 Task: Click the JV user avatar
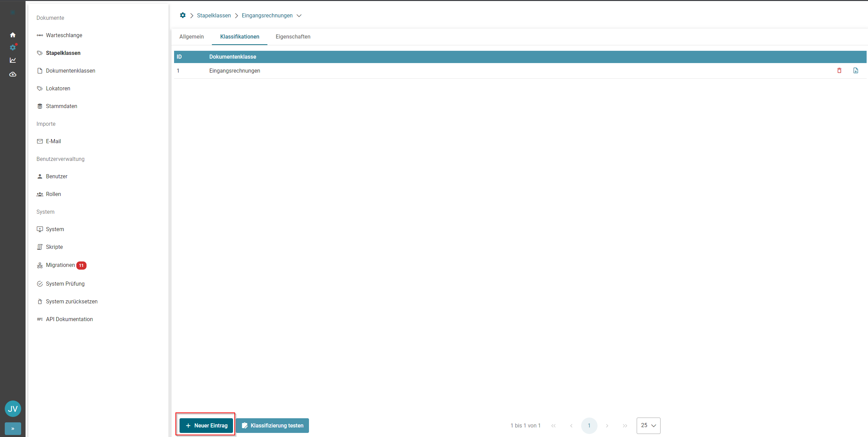click(13, 408)
